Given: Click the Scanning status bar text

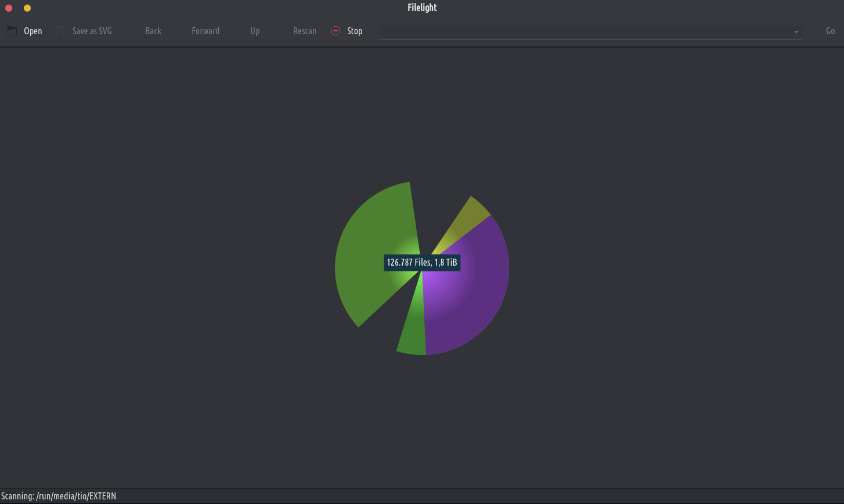Looking at the screenshot, I should (59, 496).
